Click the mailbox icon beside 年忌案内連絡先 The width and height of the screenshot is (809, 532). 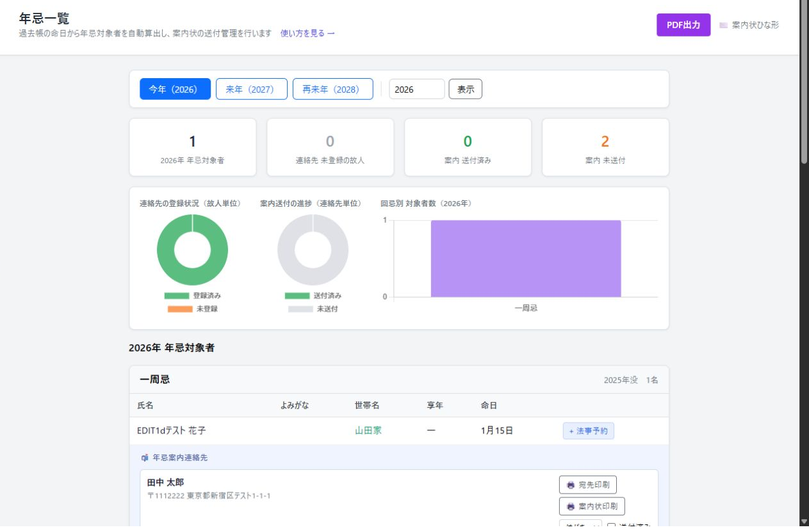click(145, 458)
